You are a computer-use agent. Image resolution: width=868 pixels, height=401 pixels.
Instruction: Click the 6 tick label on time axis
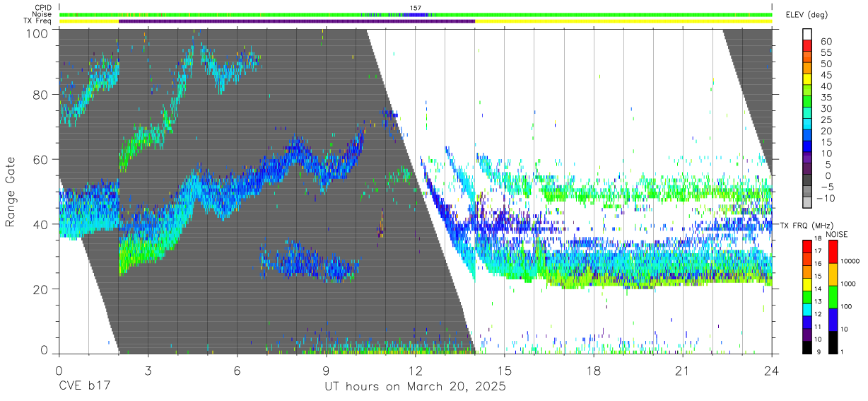point(237,371)
